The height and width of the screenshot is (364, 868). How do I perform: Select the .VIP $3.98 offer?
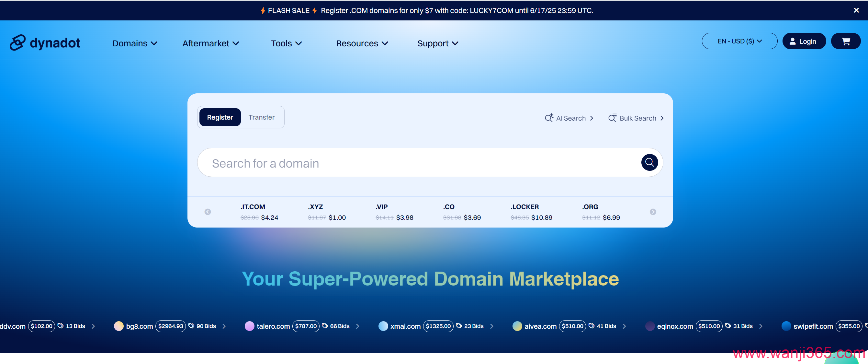pos(394,212)
